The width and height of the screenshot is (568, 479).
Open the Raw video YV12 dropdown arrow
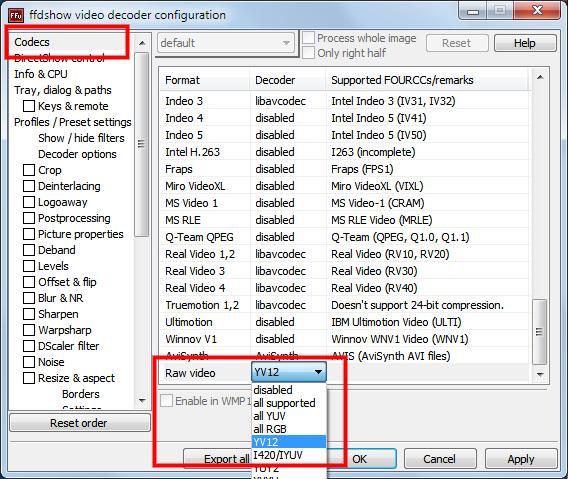coord(318,372)
